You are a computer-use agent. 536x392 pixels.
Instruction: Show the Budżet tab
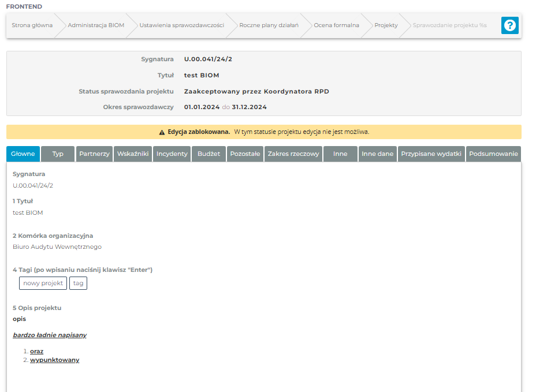209,154
